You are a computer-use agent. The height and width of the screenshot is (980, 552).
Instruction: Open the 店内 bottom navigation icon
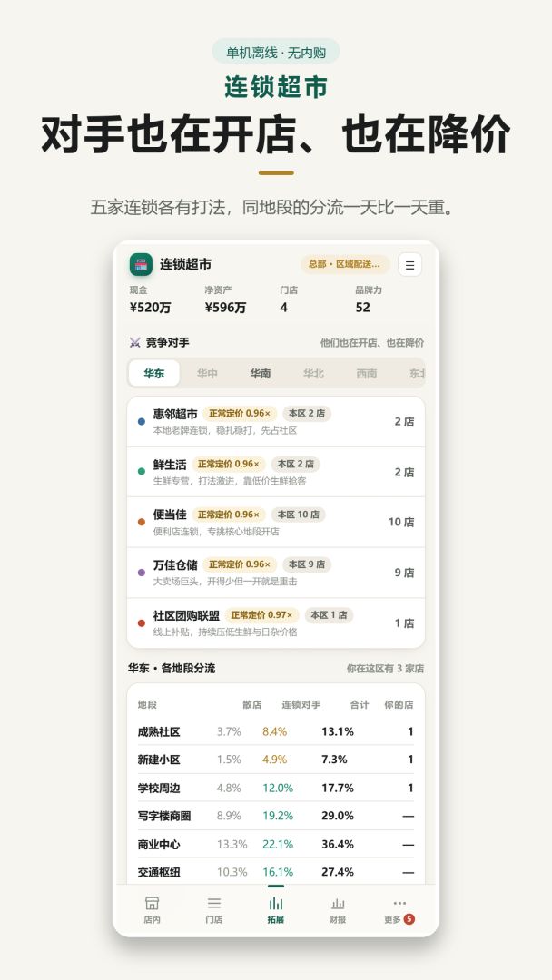pos(152,903)
